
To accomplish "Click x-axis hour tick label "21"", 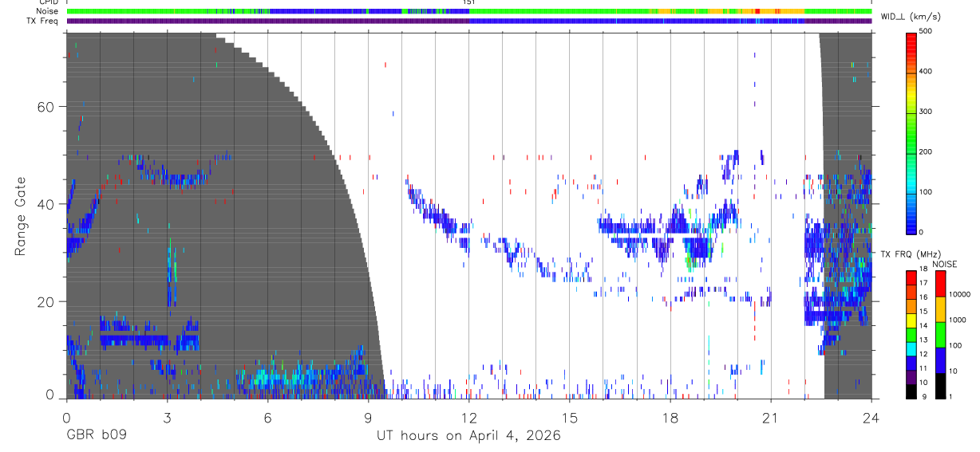I will point(770,417).
